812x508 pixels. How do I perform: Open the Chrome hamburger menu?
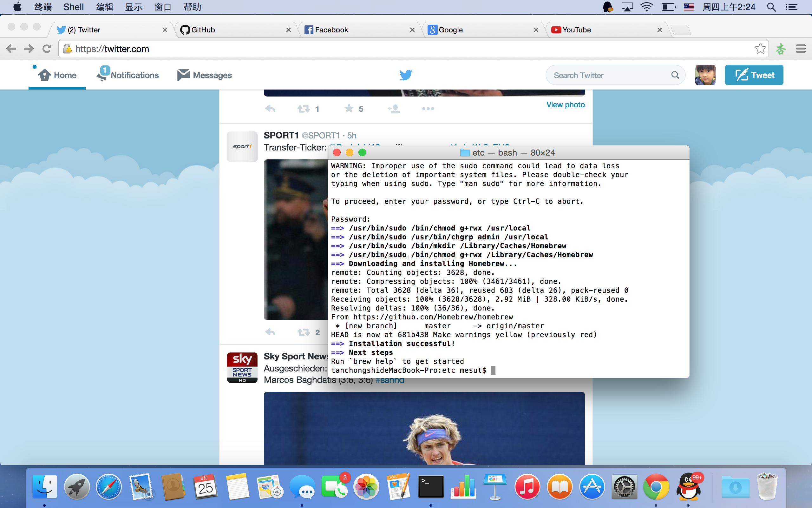coord(801,49)
